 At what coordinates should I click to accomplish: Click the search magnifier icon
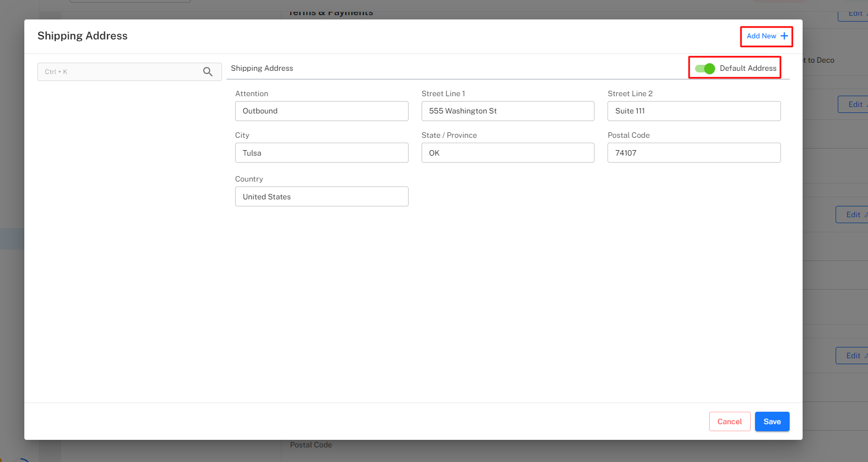(208, 71)
